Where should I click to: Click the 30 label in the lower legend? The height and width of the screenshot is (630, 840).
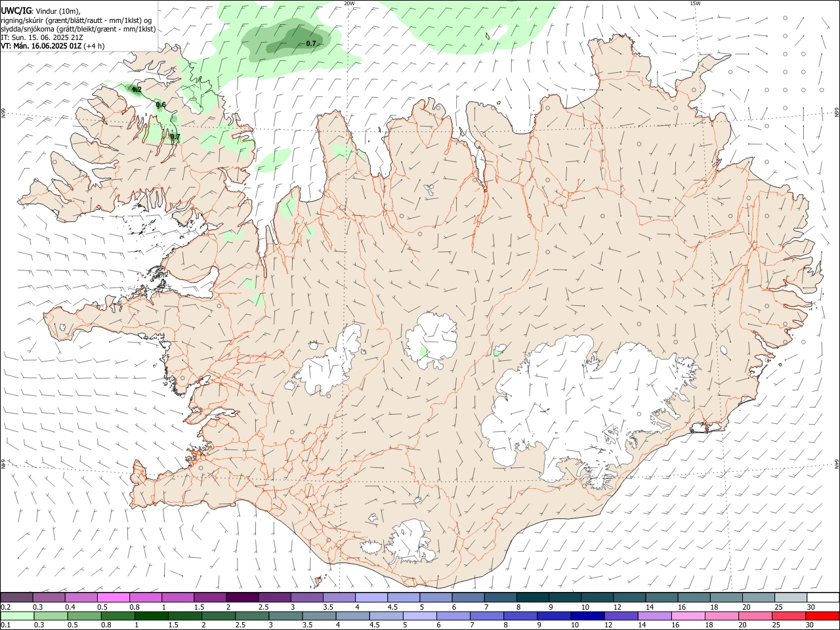coord(809,625)
